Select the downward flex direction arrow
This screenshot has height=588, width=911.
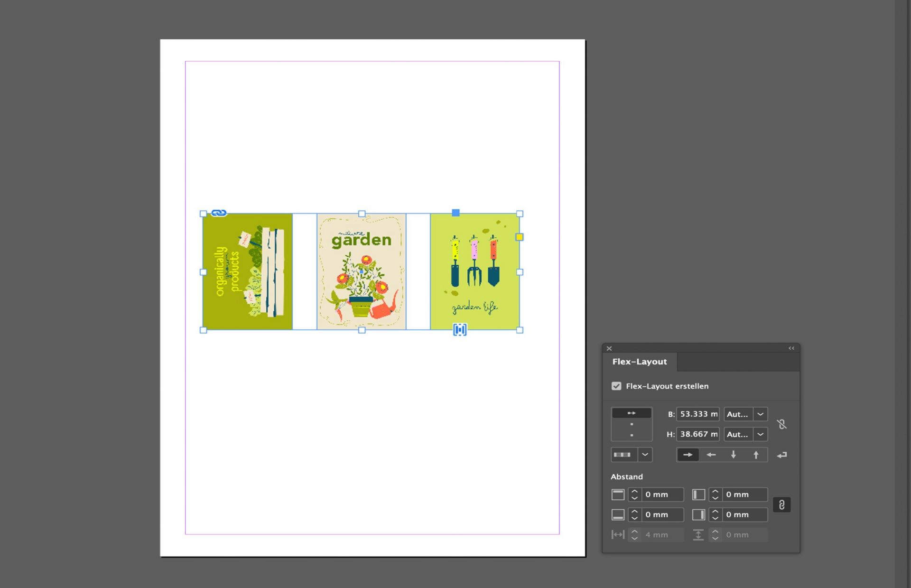coord(733,455)
